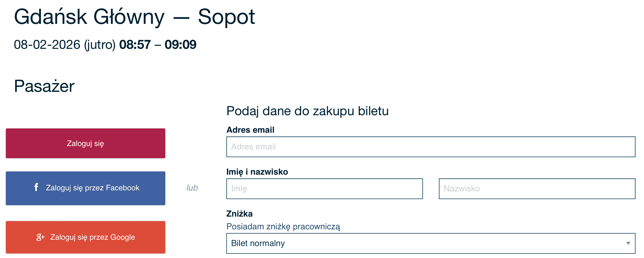644x258 pixels.
Task: Click the Adres email field label
Action: 250,130
